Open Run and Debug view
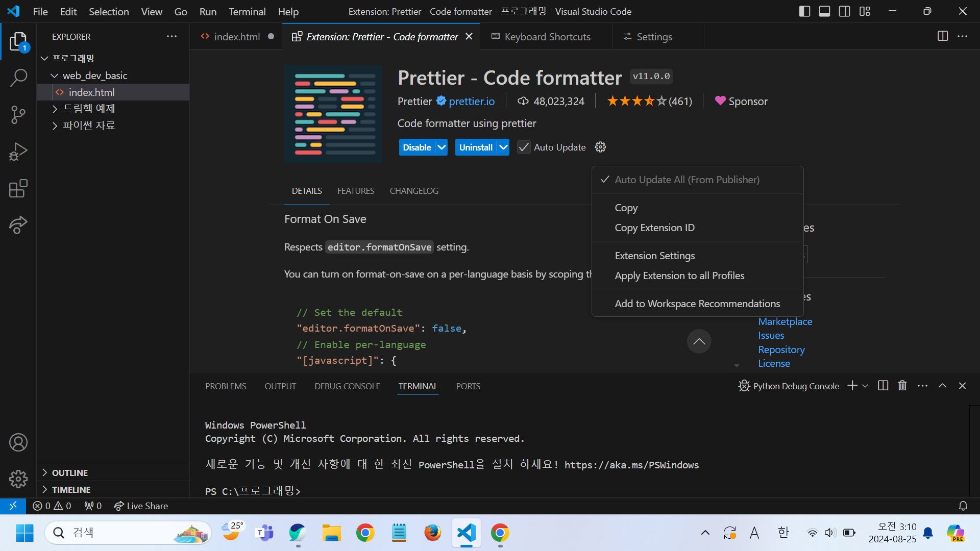The image size is (980, 551). point(18,152)
